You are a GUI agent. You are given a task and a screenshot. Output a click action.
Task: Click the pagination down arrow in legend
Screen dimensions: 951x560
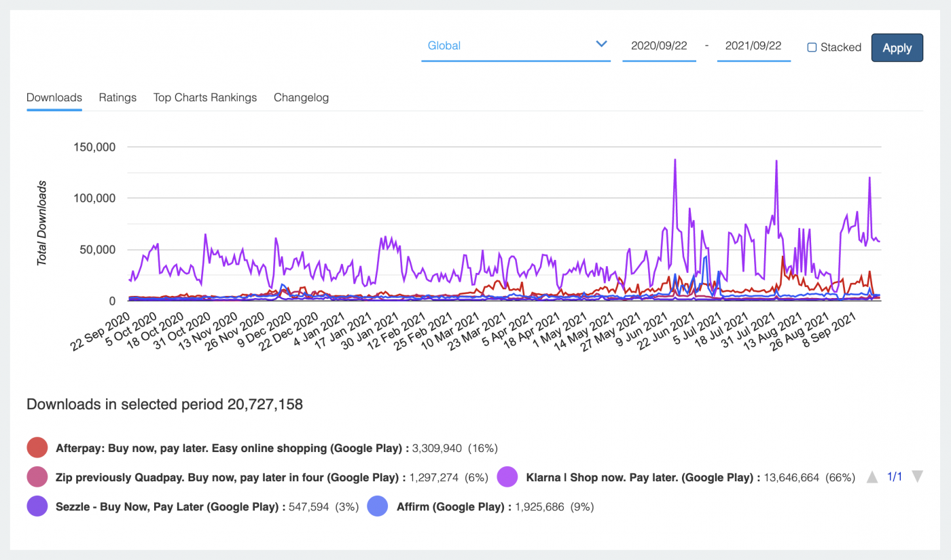(918, 477)
